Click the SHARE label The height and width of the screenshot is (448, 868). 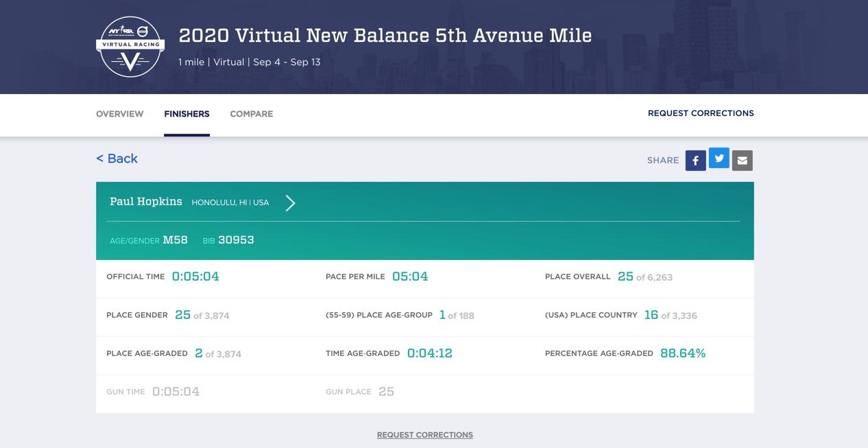tap(663, 161)
